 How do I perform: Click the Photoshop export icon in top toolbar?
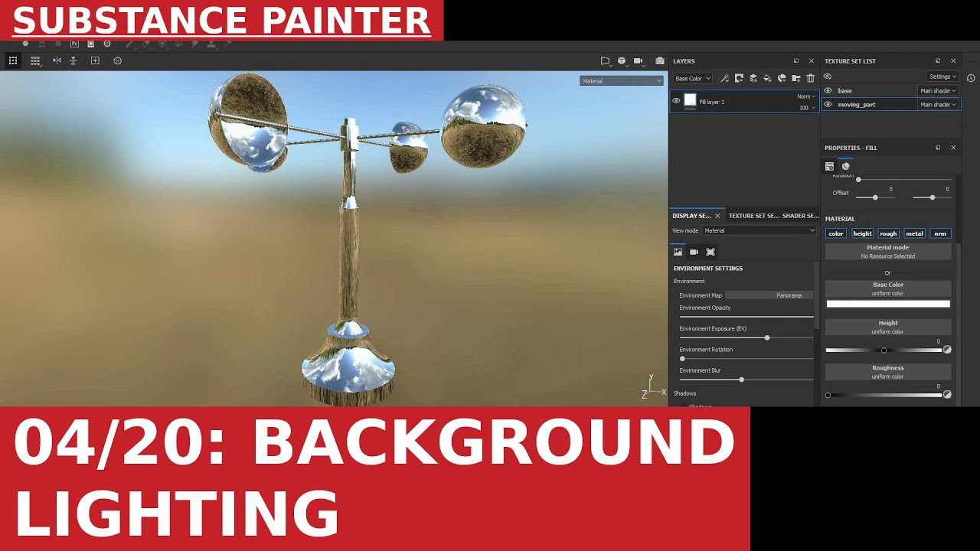click(74, 44)
